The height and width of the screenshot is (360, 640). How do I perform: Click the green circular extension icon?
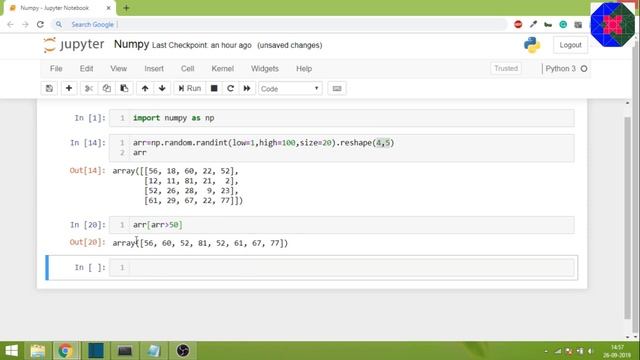(x=563, y=24)
